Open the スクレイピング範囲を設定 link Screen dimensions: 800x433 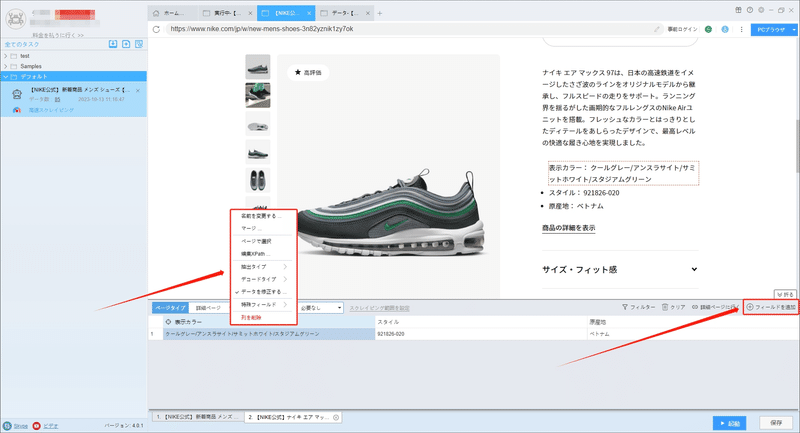pos(380,308)
